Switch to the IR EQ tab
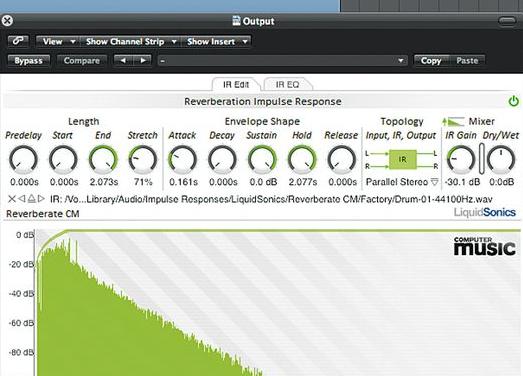This screenshot has width=523, height=376. (x=288, y=84)
